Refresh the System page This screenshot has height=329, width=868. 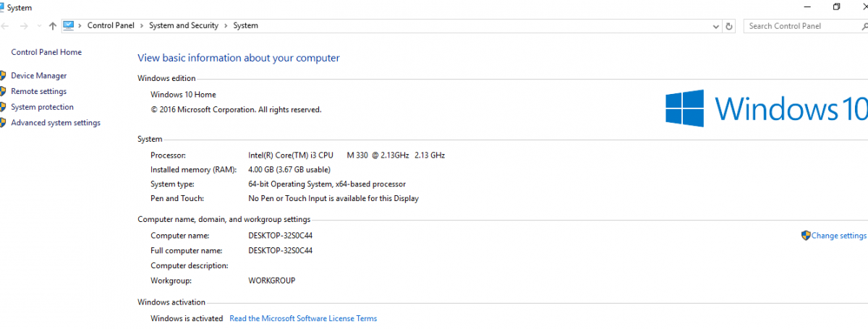point(729,26)
